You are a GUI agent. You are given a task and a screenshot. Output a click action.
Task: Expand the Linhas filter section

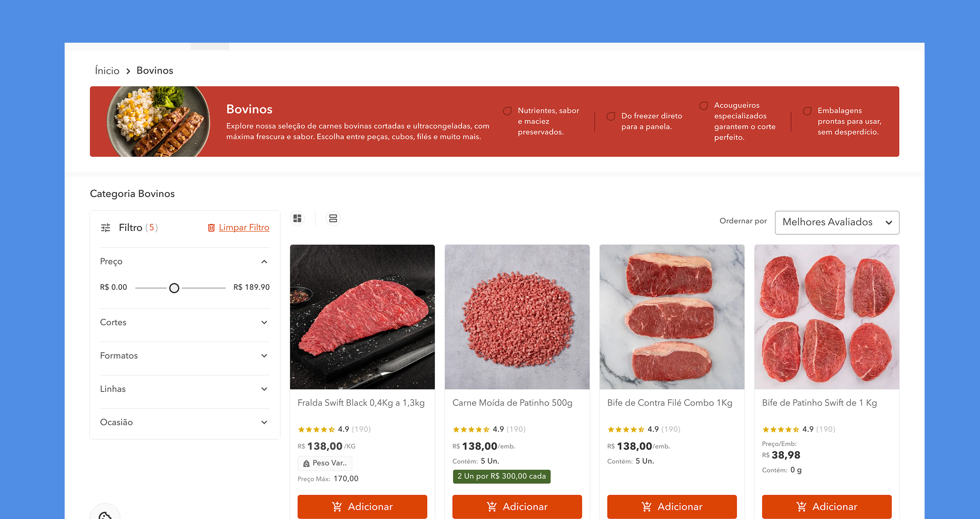pyautogui.click(x=264, y=389)
